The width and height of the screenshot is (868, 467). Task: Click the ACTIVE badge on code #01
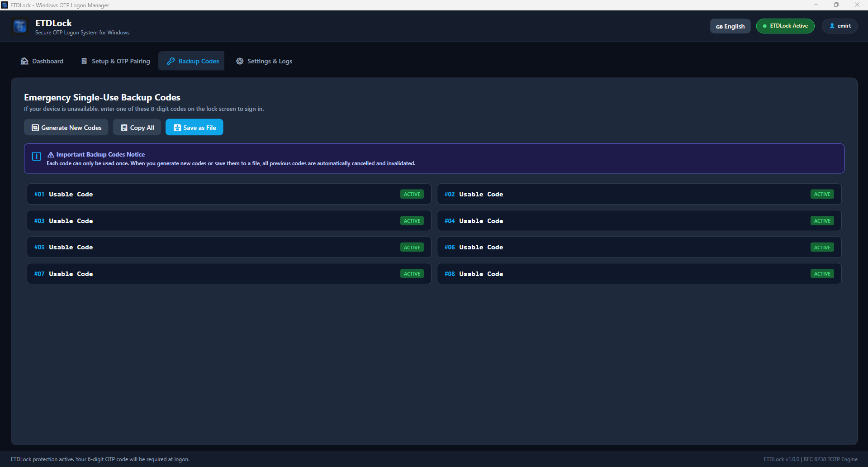tap(412, 194)
